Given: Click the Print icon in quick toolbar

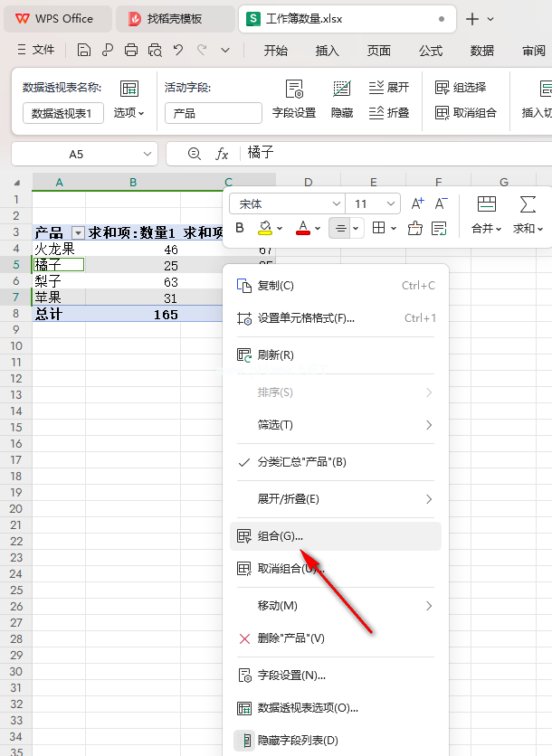Looking at the screenshot, I should tap(131, 50).
